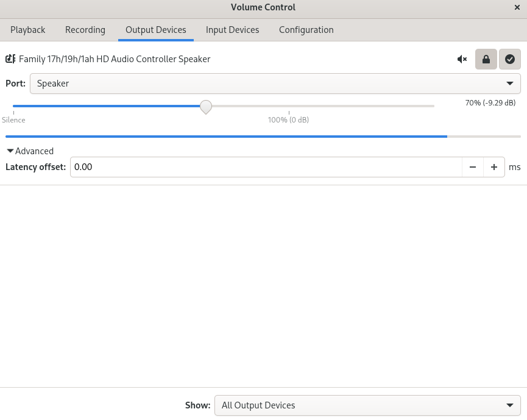
Task: Increase latency offset with the plus button
Action: (493, 166)
